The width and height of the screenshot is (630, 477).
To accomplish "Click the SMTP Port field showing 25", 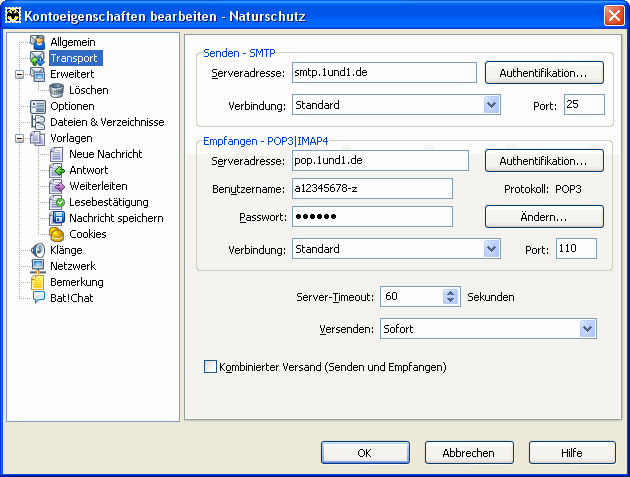I will click(x=584, y=104).
